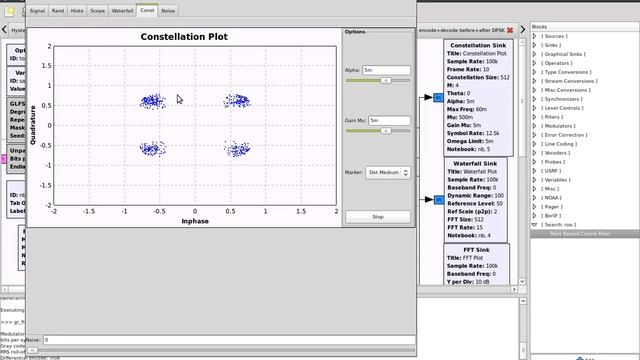The image size is (640, 360).
Task: Show the Waterfall tab
Action: [x=122, y=11]
